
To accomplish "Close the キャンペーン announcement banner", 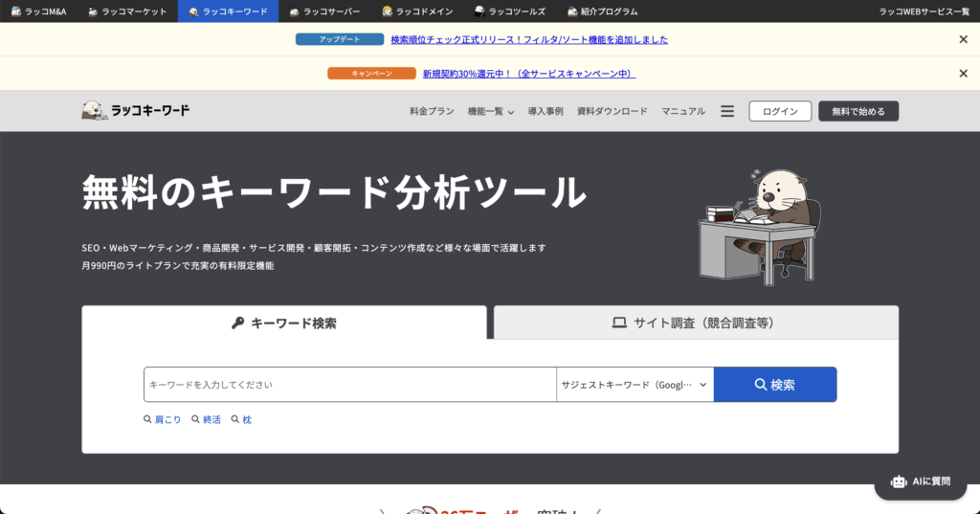I will click(x=963, y=74).
